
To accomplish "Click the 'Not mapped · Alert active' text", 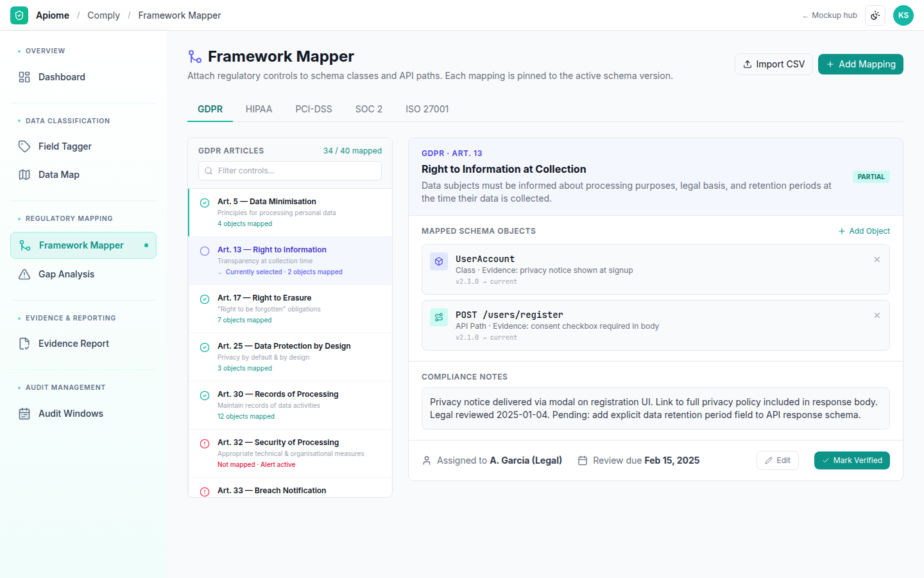I will [257, 465].
